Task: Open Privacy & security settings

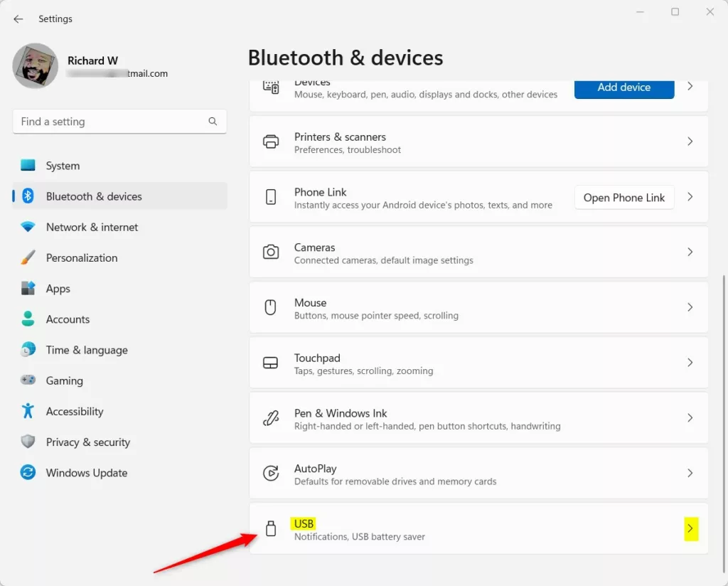Action: click(x=119, y=442)
